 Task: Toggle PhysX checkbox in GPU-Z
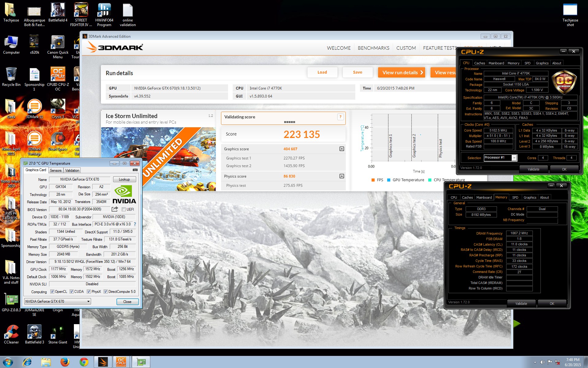coord(89,292)
